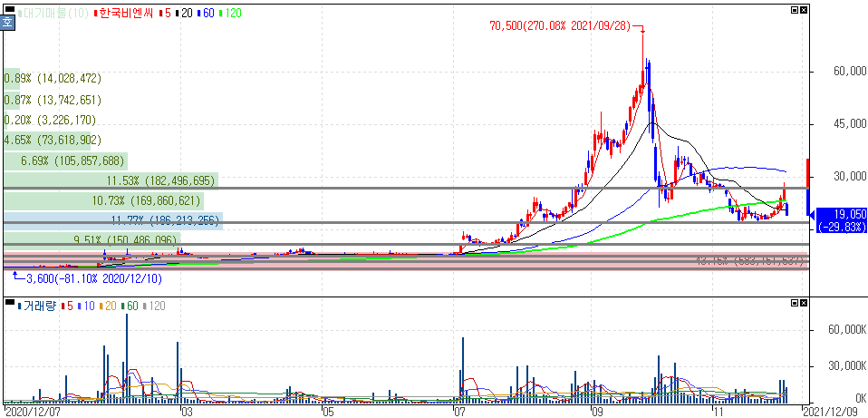Click the 07 month marker on time axis
The width and height of the screenshot is (868, 418).
tap(460, 411)
